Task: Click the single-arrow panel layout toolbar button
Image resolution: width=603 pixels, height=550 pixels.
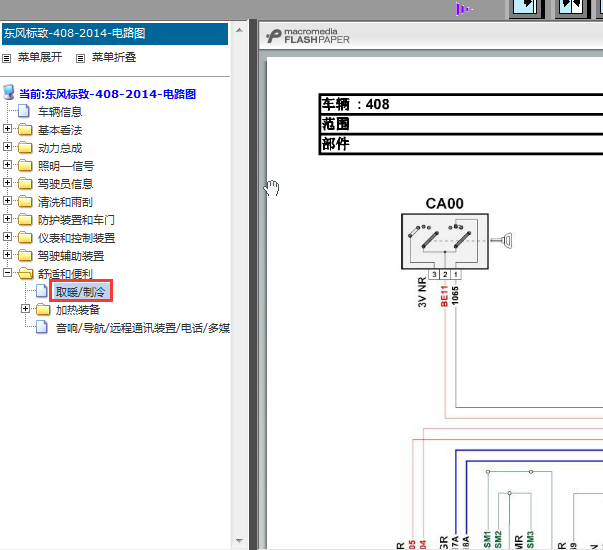Action: pos(526,8)
